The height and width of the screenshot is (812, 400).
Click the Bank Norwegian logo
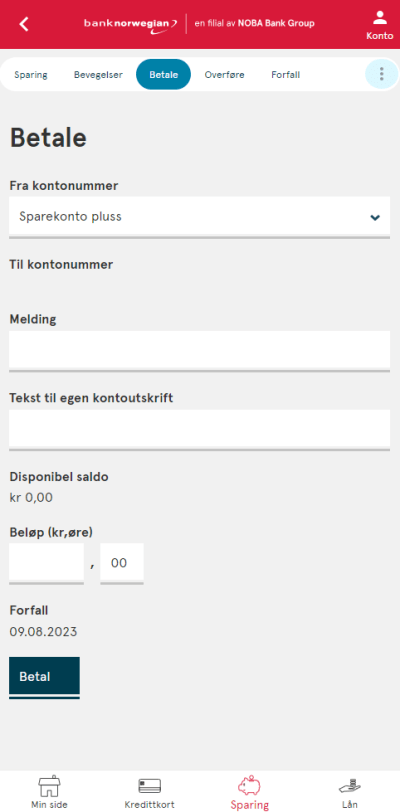coord(131,24)
